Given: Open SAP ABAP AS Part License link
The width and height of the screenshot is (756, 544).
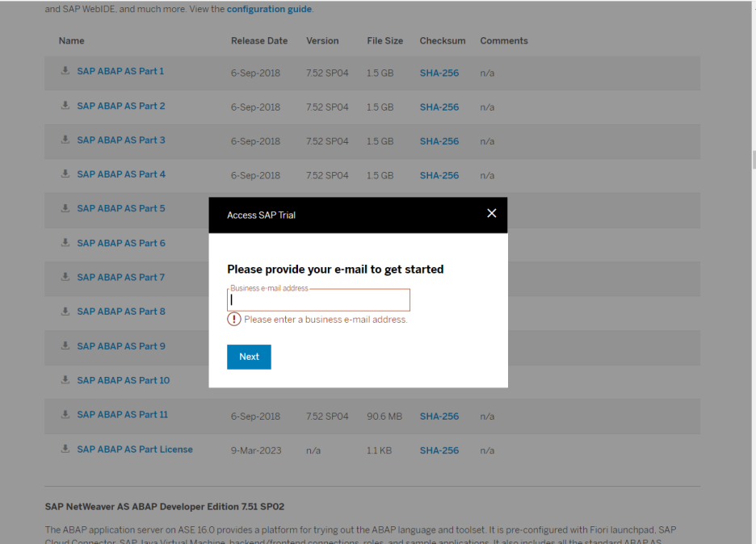Looking at the screenshot, I should pos(135,450).
